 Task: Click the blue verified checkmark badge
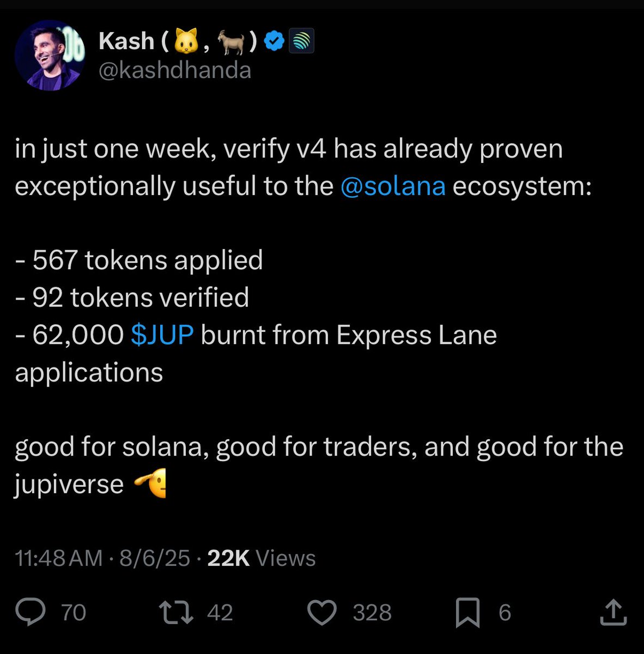point(274,41)
